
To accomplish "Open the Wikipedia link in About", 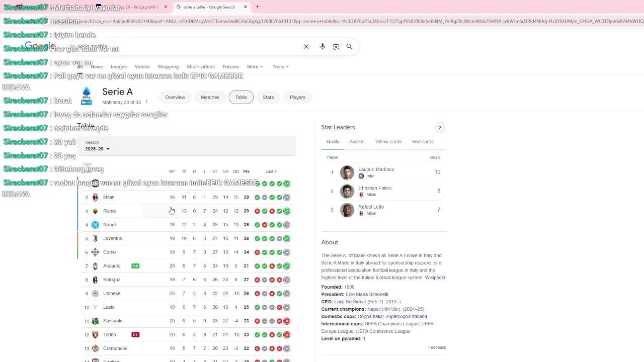I will coord(435,278).
